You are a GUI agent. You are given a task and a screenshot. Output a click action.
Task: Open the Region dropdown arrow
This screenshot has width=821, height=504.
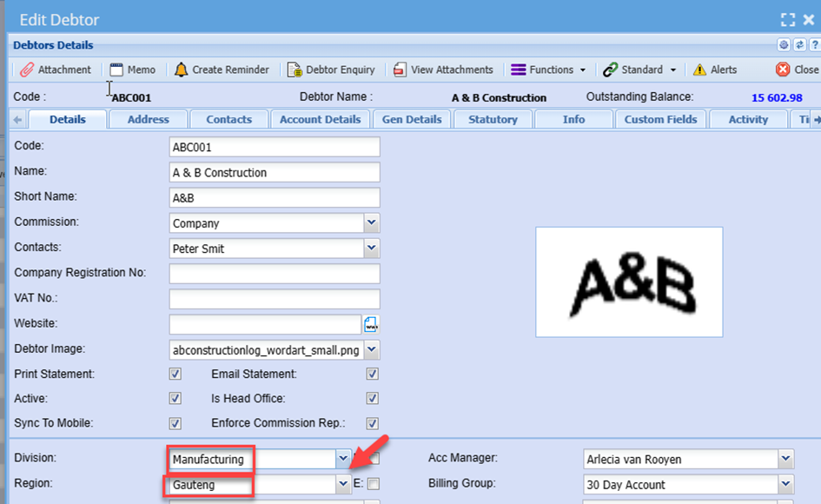[x=343, y=483]
